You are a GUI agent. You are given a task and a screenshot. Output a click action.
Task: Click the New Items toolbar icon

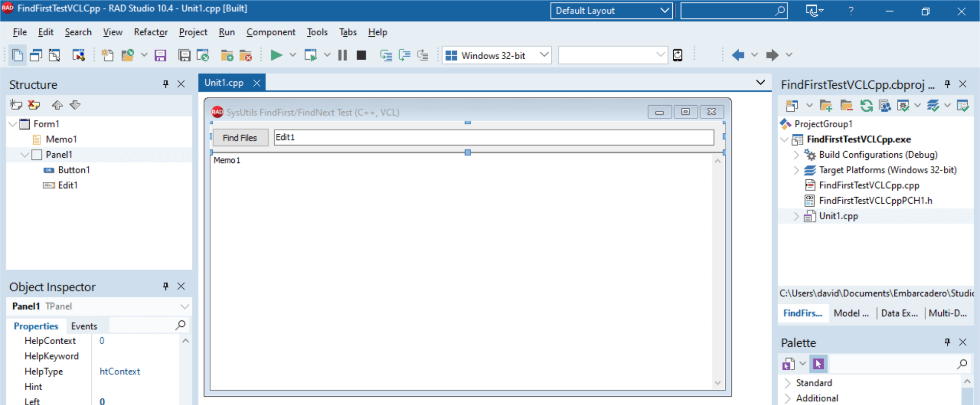[x=107, y=55]
